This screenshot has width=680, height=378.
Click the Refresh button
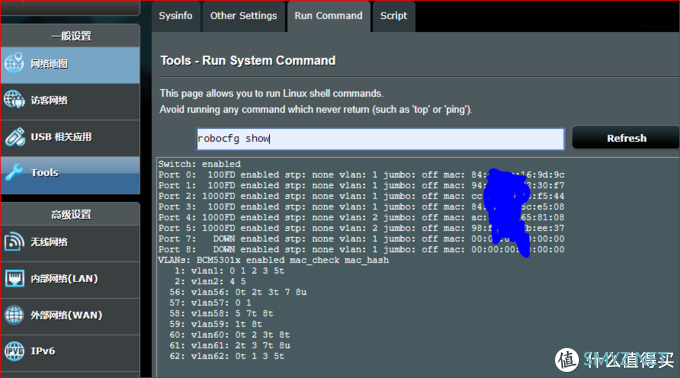(x=626, y=138)
